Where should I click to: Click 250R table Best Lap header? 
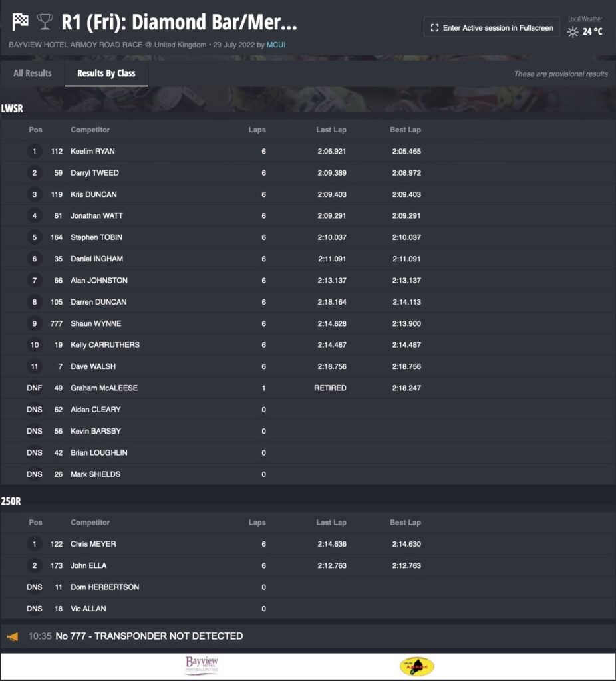tap(405, 523)
